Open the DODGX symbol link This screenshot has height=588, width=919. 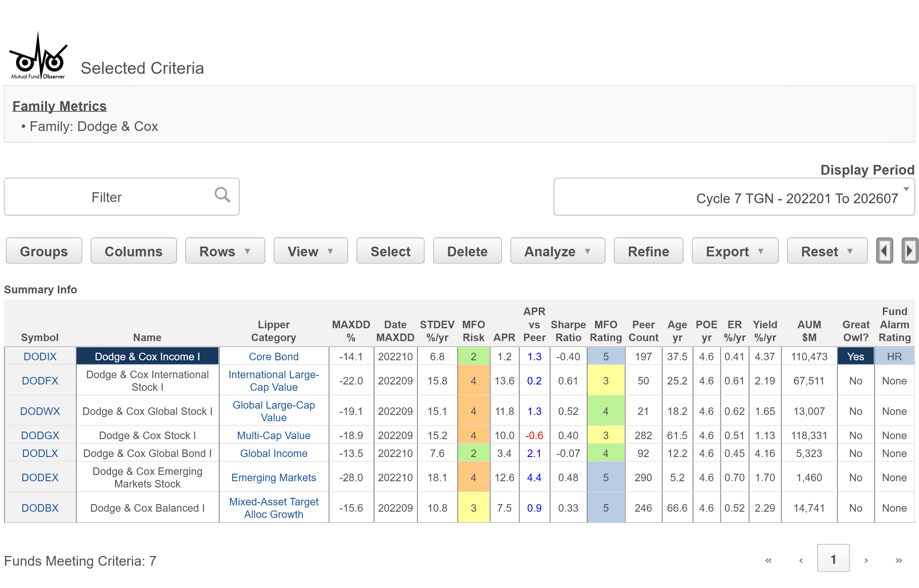coord(40,435)
